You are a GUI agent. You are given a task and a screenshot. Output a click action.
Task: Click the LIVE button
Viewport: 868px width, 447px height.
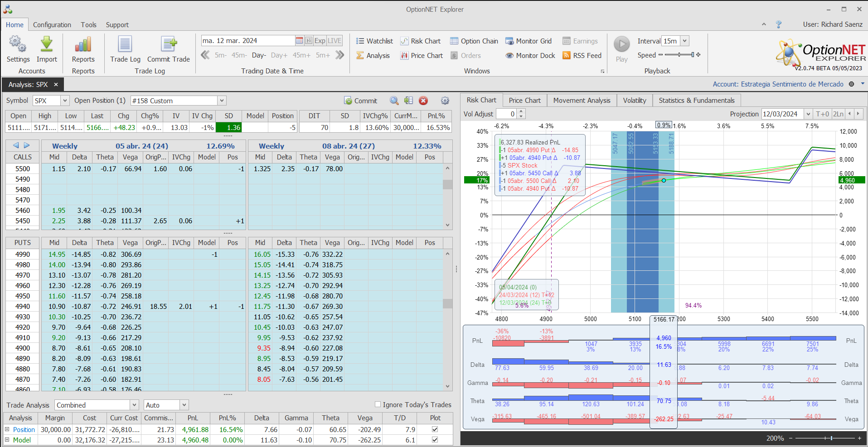click(335, 41)
